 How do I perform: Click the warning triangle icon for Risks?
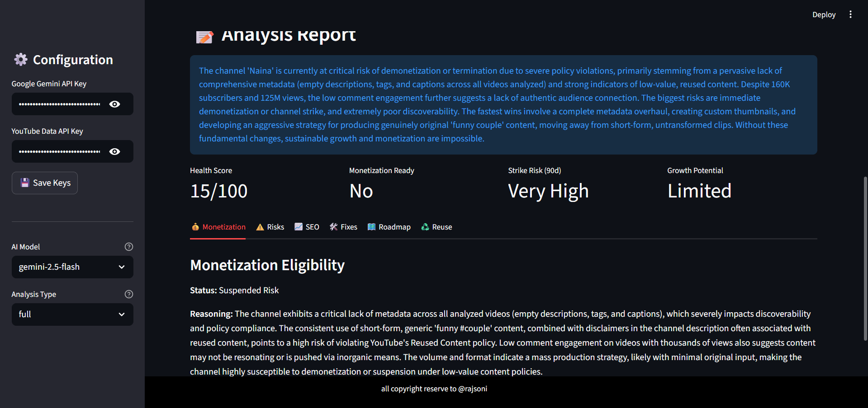[x=260, y=227]
